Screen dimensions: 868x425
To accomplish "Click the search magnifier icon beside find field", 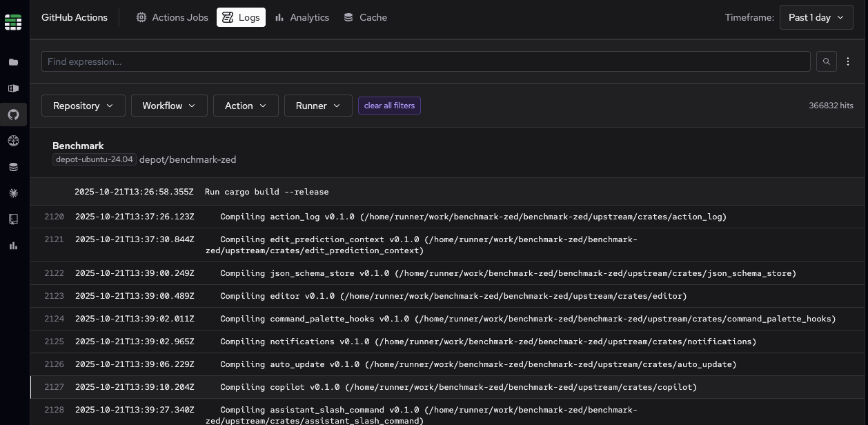I will [x=826, y=61].
